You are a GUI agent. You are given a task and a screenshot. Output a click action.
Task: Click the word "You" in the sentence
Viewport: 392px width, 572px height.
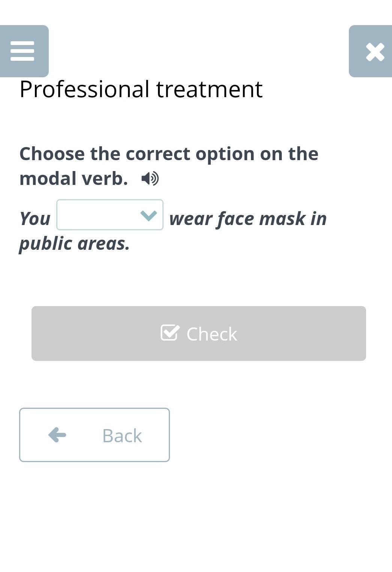pyautogui.click(x=35, y=219)
